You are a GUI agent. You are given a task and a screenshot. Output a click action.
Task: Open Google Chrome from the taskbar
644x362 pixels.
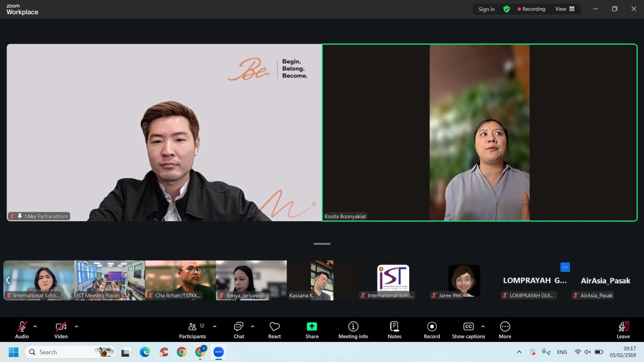click(x=182, y=352)
